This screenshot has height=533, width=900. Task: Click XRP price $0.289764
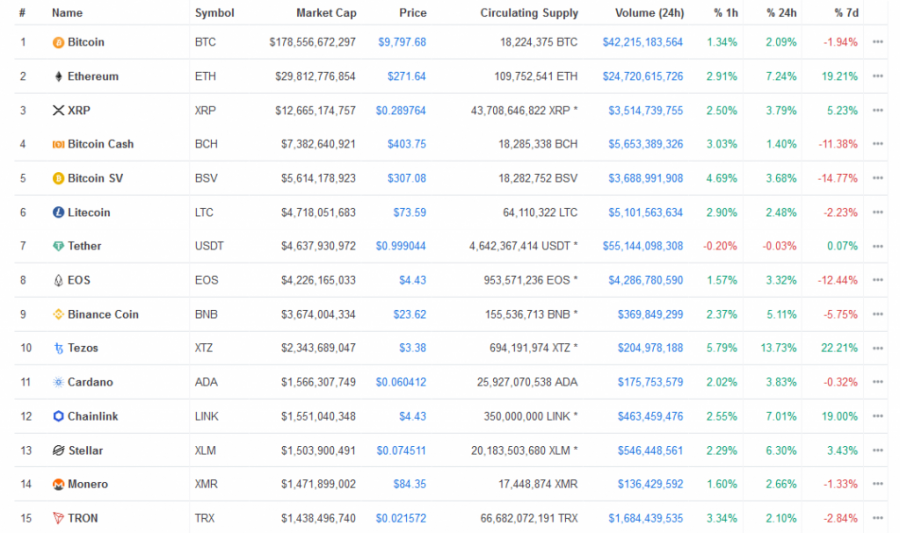[401, 110]
